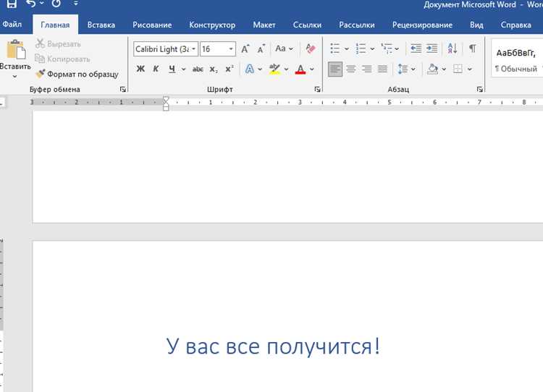Image resolution: width=543 pixels, height=392 pixels.
Task: Toggle subscript x₂ formatting
Action: [214, 69]
